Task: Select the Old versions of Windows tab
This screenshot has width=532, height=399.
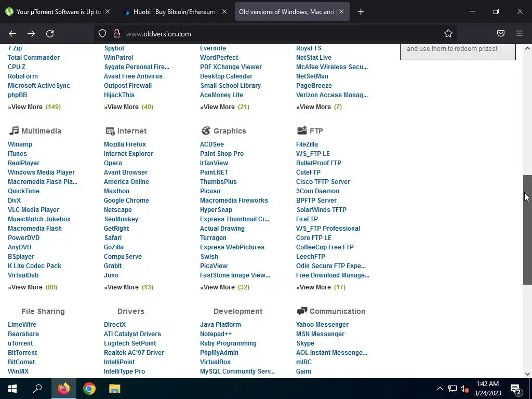Action: 292,12
